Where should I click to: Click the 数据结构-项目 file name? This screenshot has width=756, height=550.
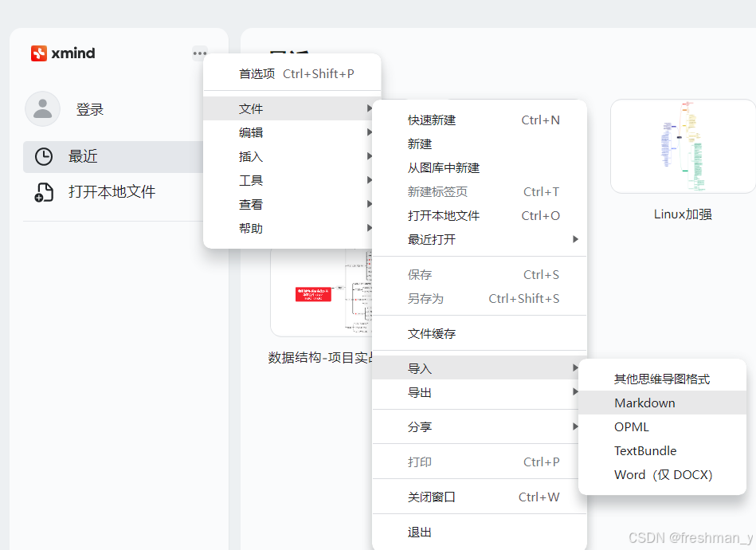pos(320,357)
